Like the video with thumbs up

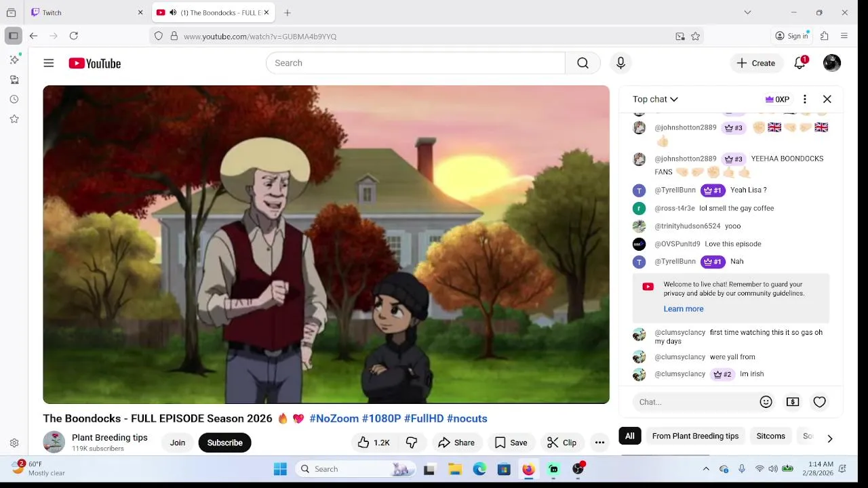pyautogui.click(x=374, y=443)
